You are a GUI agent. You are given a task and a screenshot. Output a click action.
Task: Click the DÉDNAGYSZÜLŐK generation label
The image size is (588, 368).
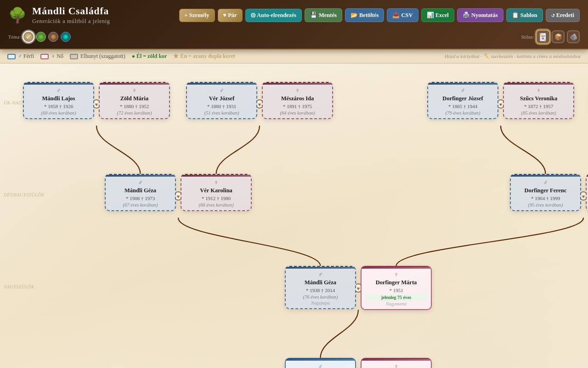pos(24,195)
